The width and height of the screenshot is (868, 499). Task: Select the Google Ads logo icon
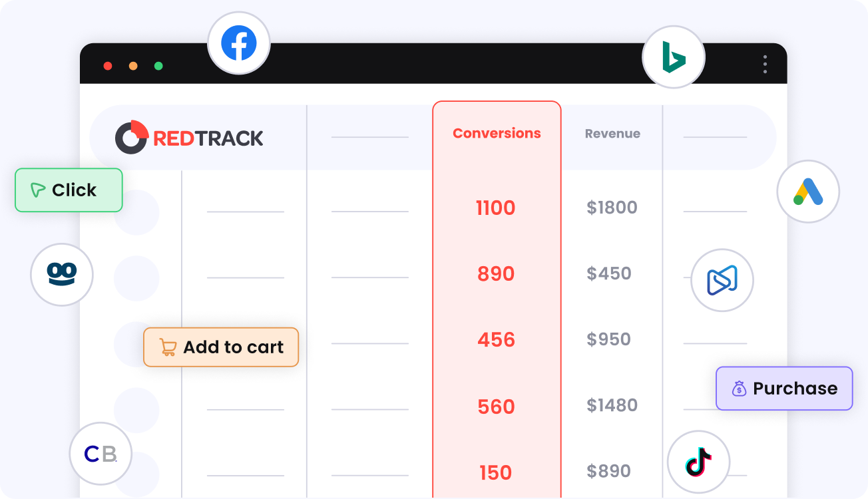808,192
